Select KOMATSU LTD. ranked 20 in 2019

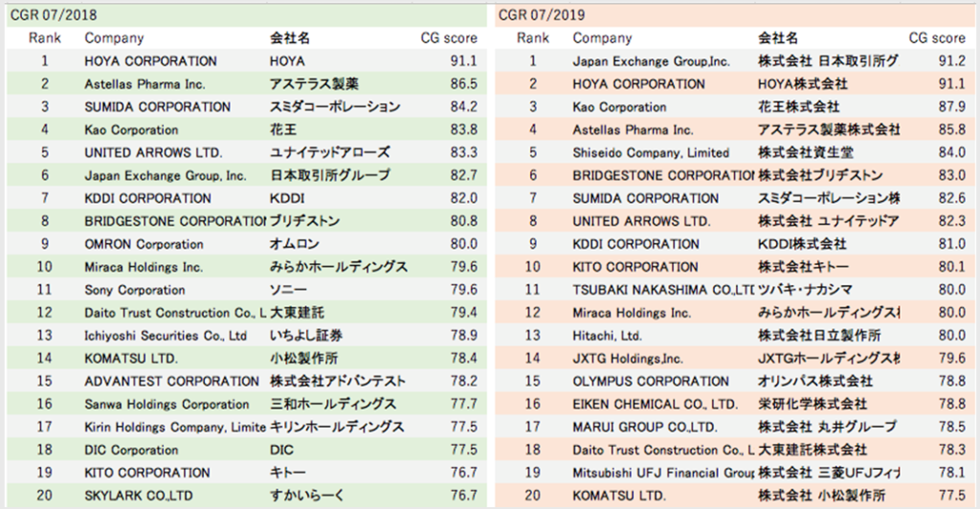(x=619, y=496)
